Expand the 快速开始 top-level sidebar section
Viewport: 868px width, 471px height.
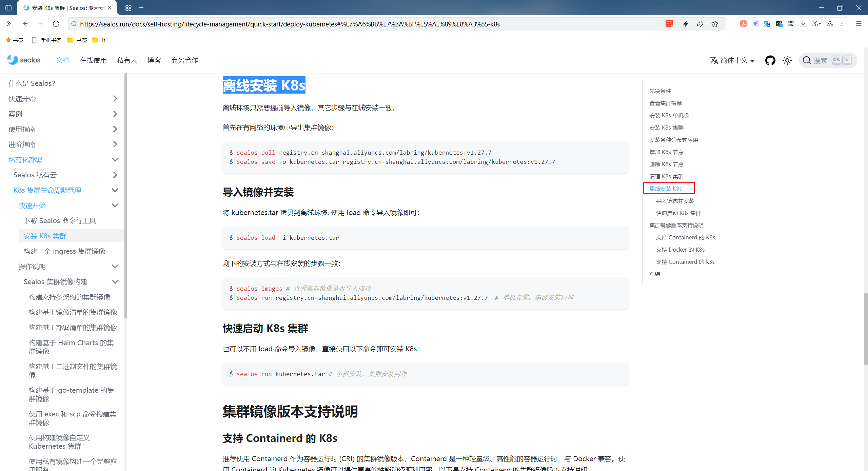click(115, 99)
